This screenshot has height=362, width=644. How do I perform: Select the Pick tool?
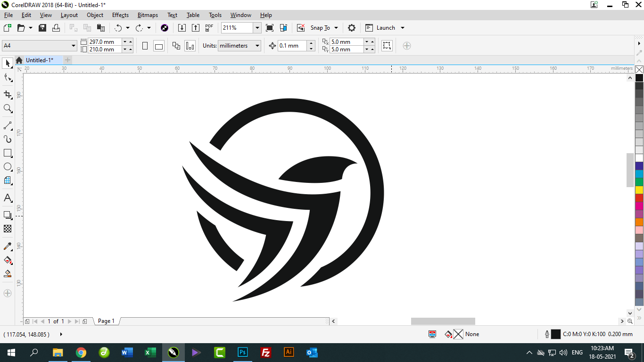[8, 63]
